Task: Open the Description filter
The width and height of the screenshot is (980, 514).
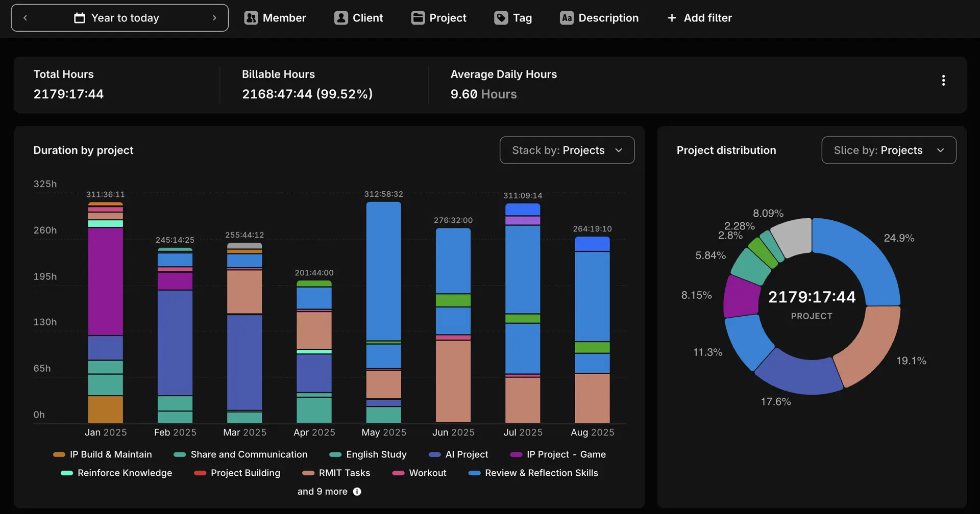Action: [x=599, y=18]
